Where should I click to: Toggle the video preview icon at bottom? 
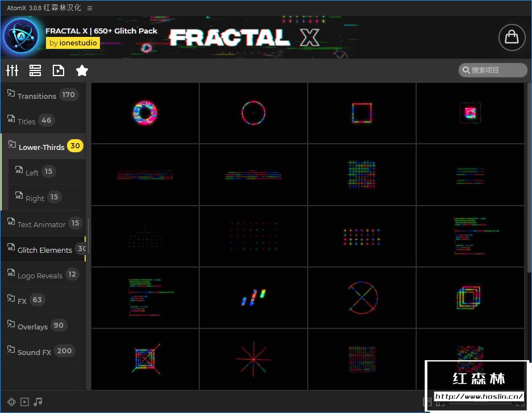coord(25,402)
